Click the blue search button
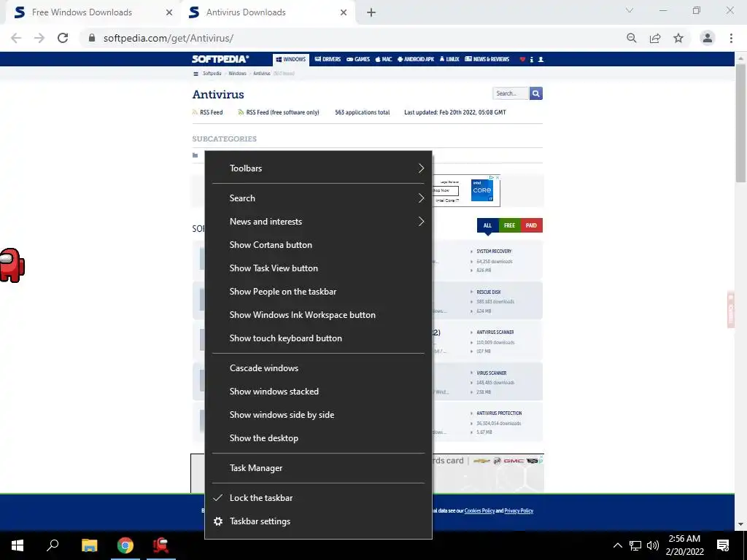 click(x=536, y=93)
